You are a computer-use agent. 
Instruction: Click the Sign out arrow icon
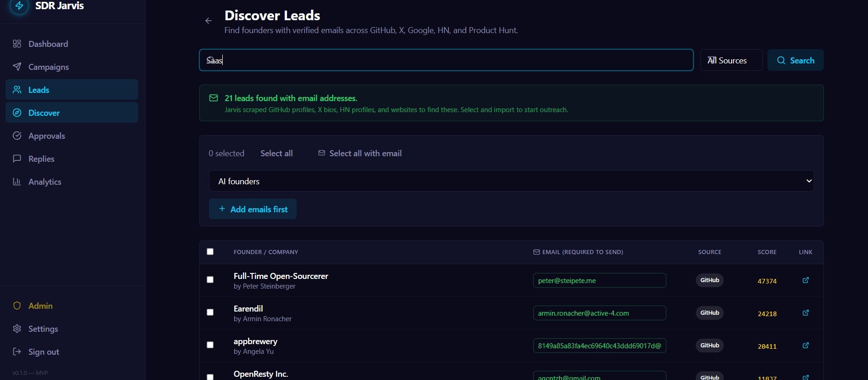17,352
